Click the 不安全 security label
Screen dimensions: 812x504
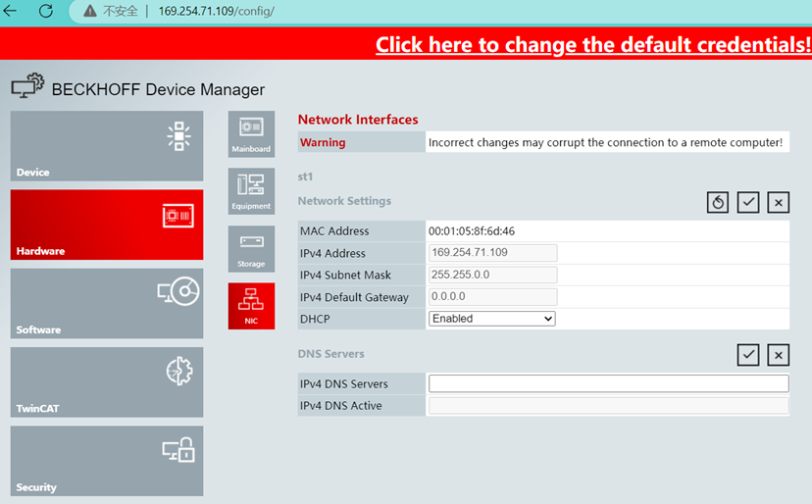(121, 11)
